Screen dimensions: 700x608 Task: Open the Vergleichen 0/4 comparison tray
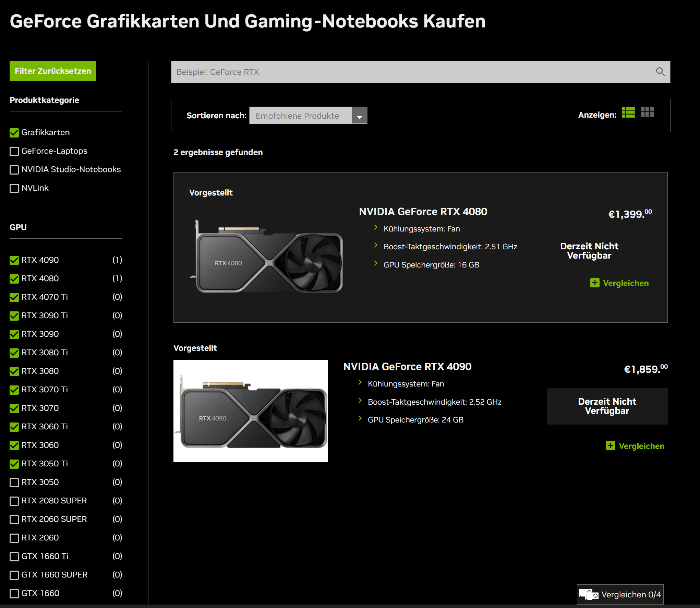tap(620, 594)
